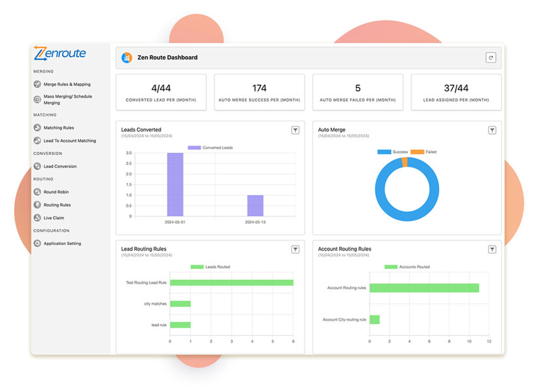Click the Zen Route Dashboard header icon

pyautogui.click(x=127, y=57)
